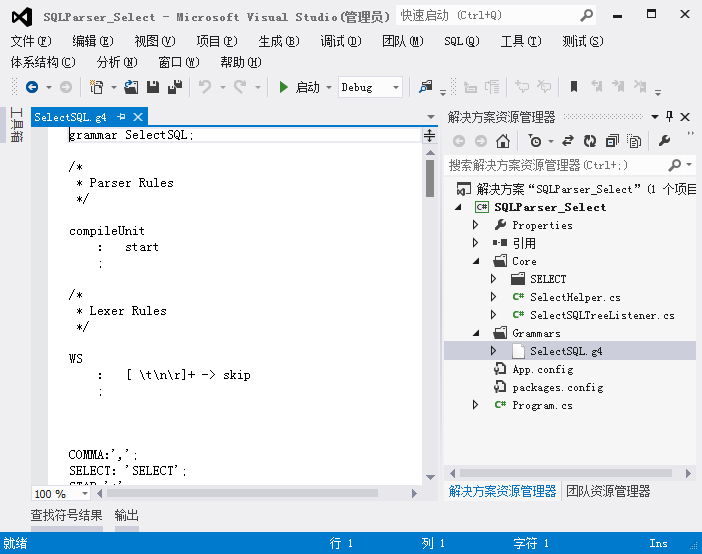Click the editor split-window handle icon
The height and width of the screenshot is (554, 702).
[x=429, y=135]
